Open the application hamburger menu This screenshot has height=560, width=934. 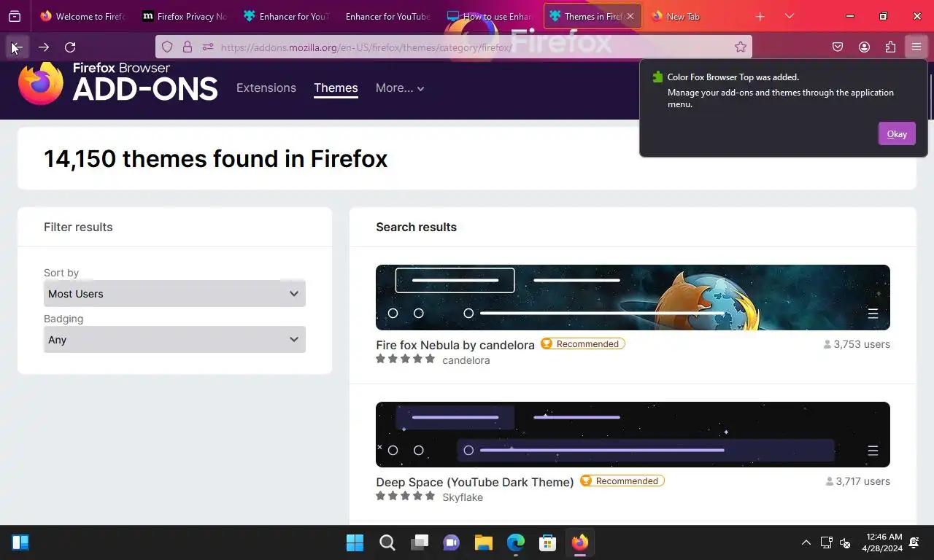click(916, 47)
